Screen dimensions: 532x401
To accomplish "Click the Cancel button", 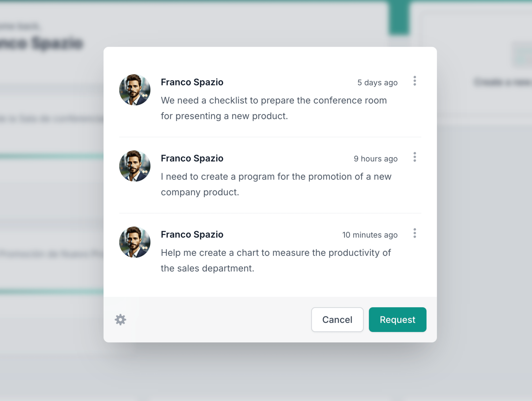I will 337,320.
